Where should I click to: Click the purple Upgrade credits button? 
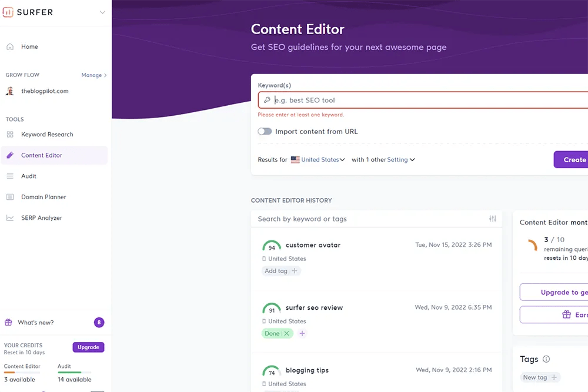tap(89, 347)
